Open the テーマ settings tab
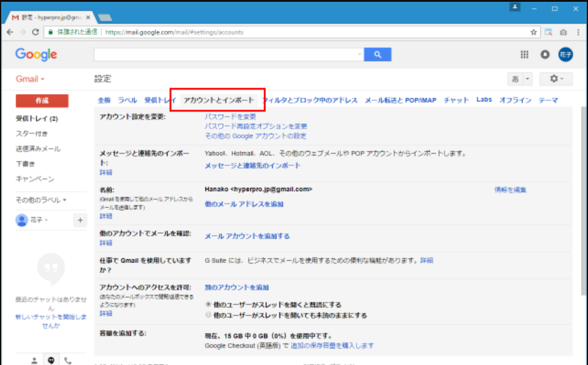Image resolution: width=588 pixels, height=365 pixels. pyautogui.click(x=548, y=100)
